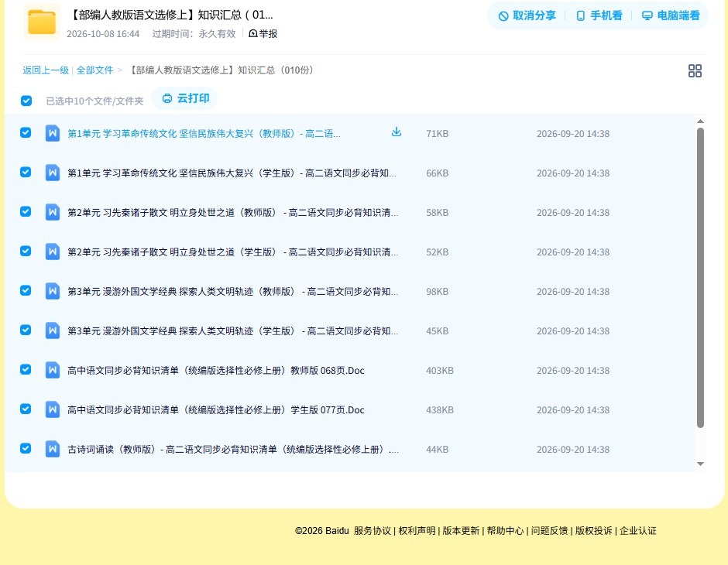Click scrollbar up arrow of file list
The height and width of the screenshot is (565, 728).
pos(701,121)
